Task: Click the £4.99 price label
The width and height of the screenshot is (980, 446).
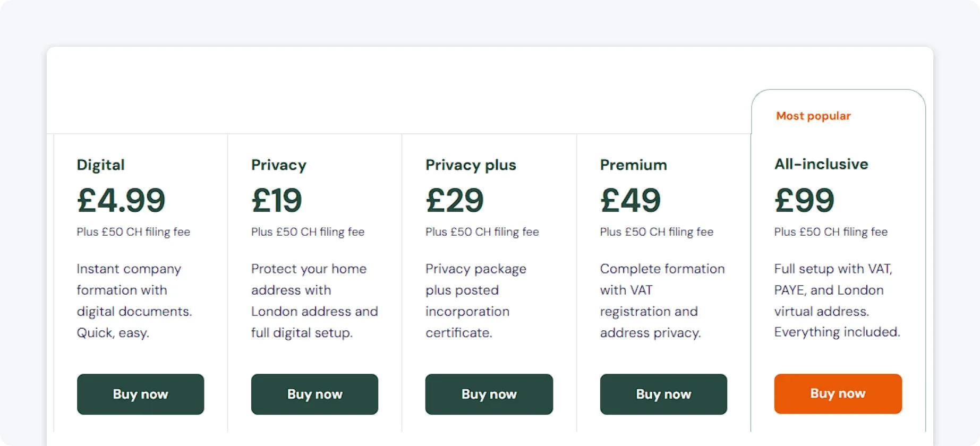Action: [121, 200]
